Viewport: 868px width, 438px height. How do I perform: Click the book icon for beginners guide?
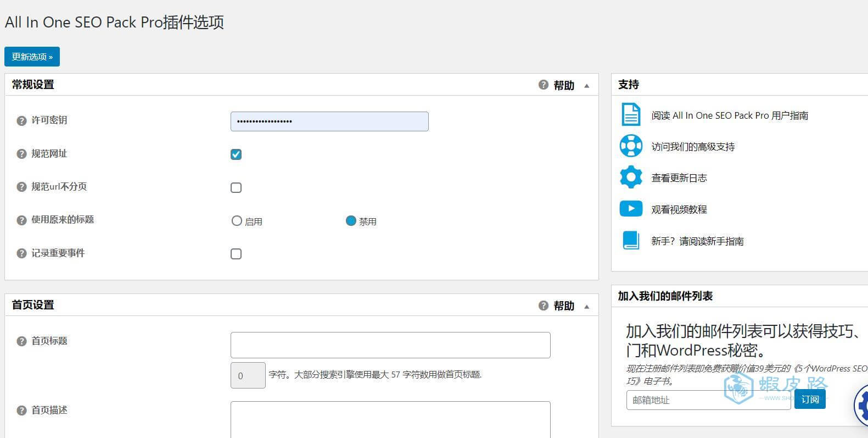[631, 240]
